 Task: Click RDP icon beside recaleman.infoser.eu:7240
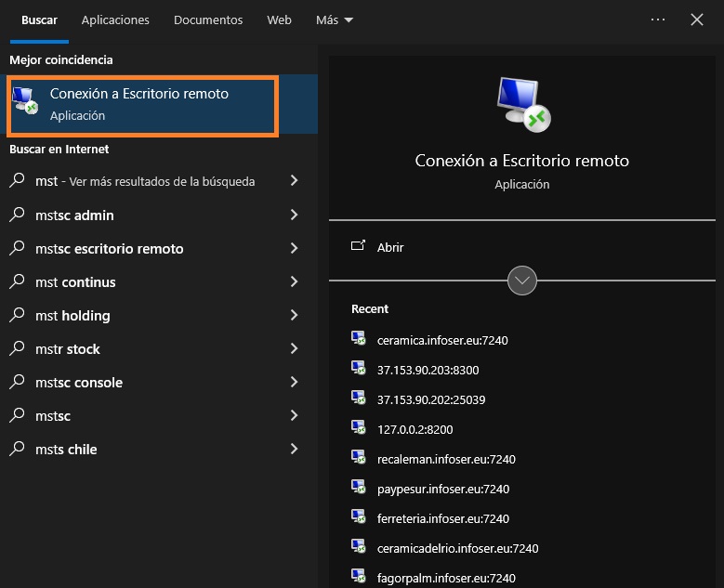coord(359,457)
